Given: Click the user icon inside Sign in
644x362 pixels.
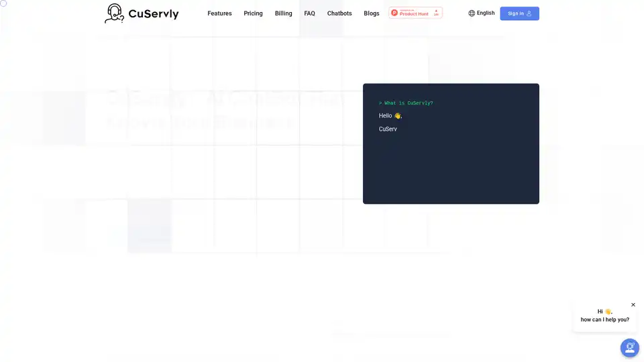Looking at the screenshot, I should click(529, 13).
